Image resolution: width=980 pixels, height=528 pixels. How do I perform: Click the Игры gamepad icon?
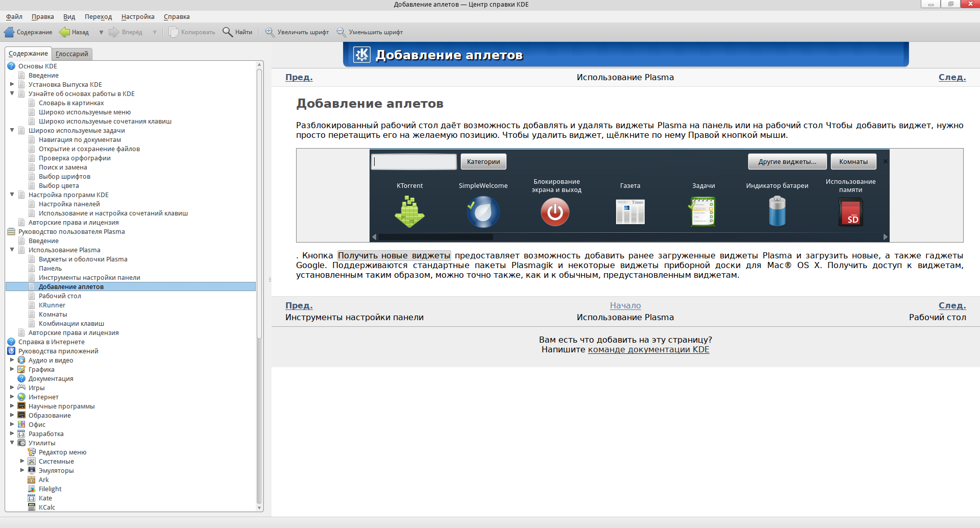point(21,388)
